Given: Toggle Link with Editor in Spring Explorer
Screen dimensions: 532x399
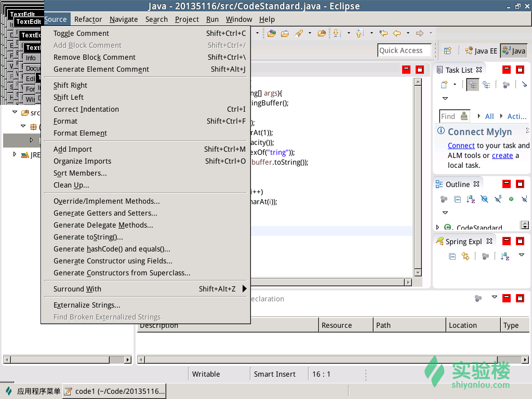Looking at the screenshot, I should 465,257.
